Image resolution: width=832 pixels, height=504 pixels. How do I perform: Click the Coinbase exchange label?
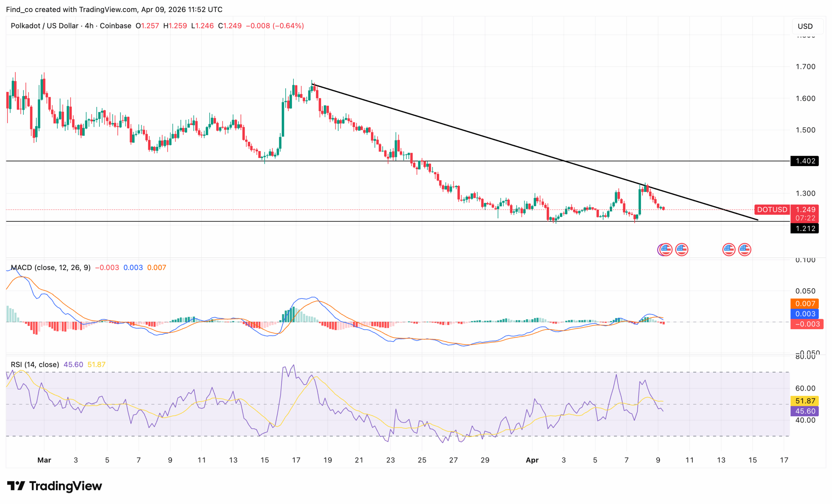pyautogui.click(x=115, y=26)
